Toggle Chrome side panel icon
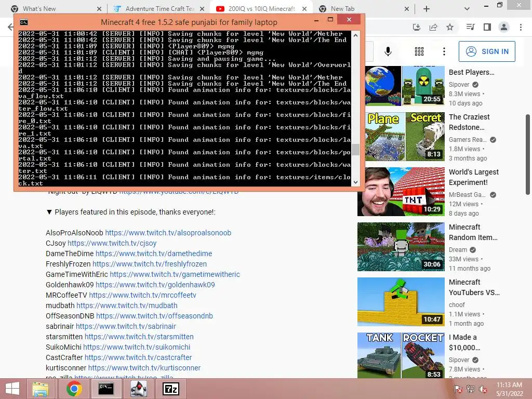The image size is (532, 399). pyautogui.click(x=487, y=27)
